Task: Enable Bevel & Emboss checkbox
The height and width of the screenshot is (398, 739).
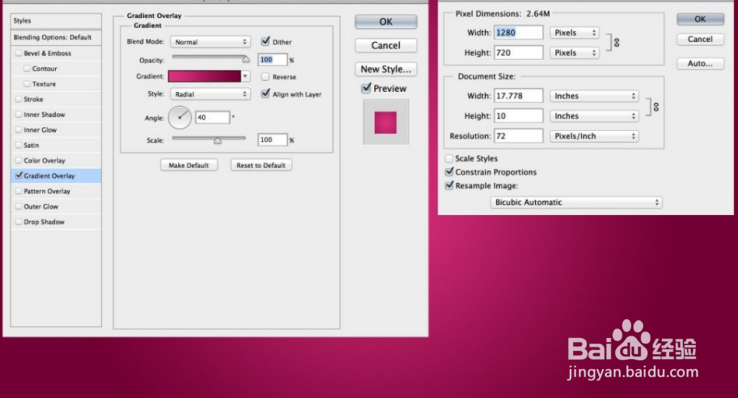Action: click(x=19, y=53)
